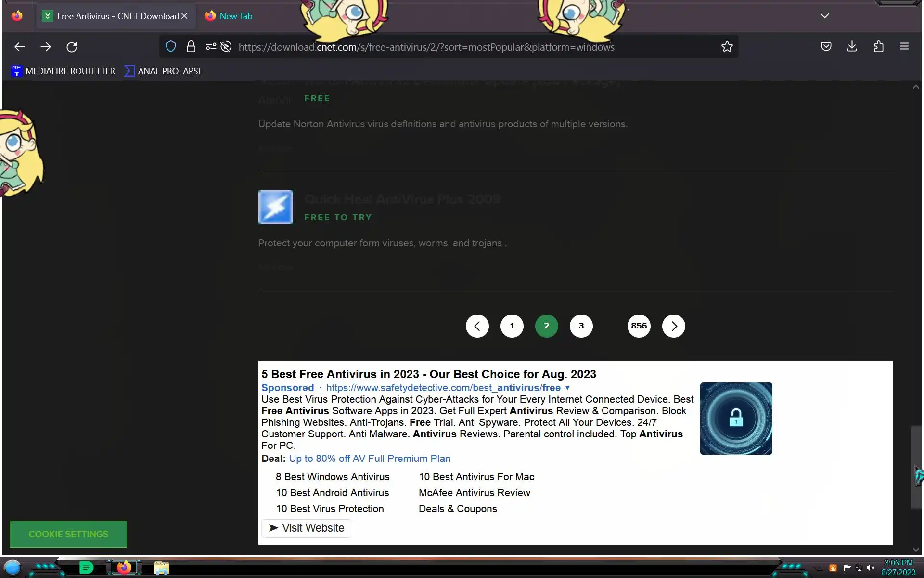This screenshot has width=924, height=578.
Task: Expand the list all tabs chevron
Action: pyautogui.click(x=824, y=16)
